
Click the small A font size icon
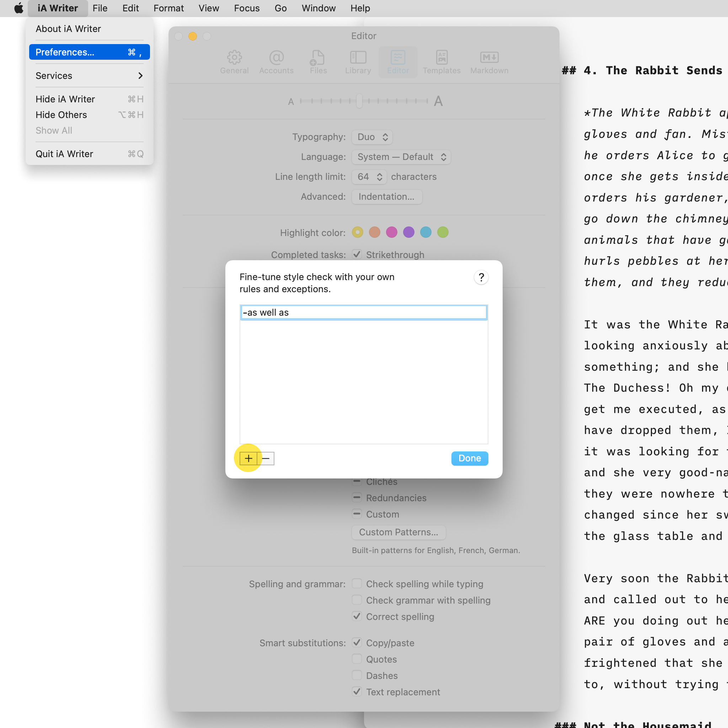291,102
